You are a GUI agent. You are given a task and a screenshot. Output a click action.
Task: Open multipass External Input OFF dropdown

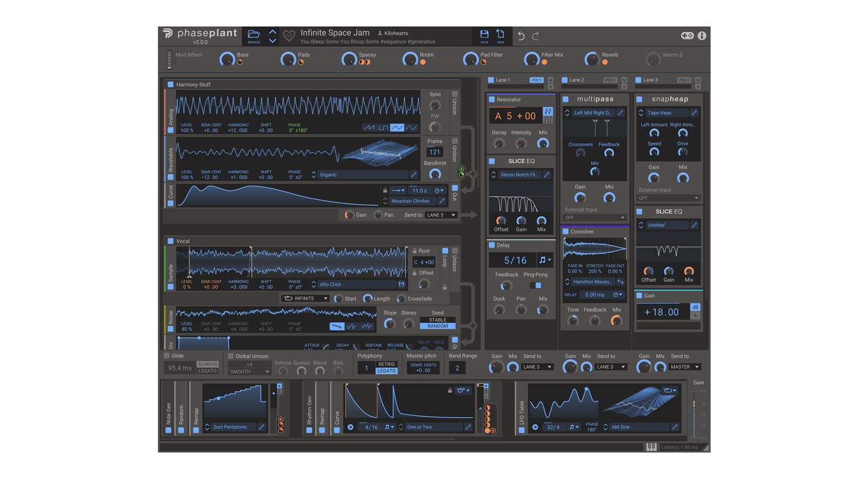click(595, 218)
